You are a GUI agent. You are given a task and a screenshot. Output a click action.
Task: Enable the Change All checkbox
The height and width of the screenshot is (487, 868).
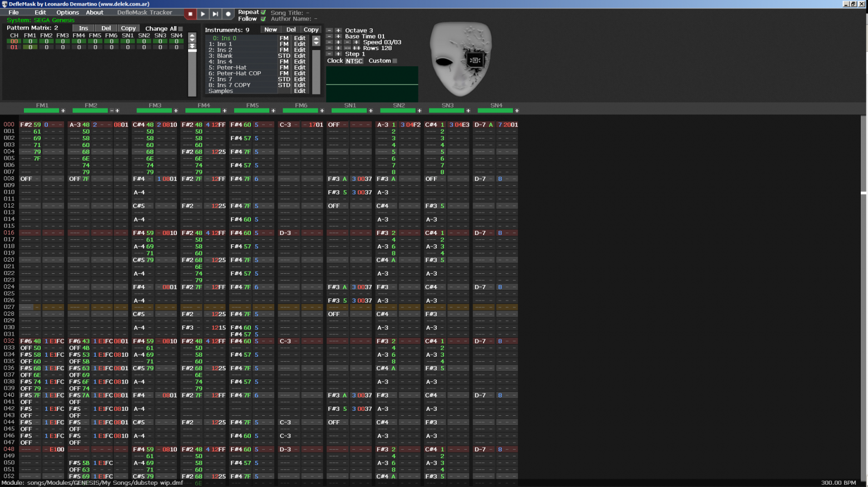coord(180,29)
